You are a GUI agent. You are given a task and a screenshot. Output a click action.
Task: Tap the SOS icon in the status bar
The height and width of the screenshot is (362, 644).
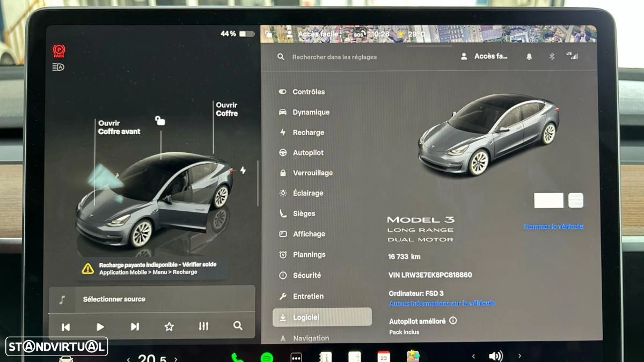click(x=358, y=34)
